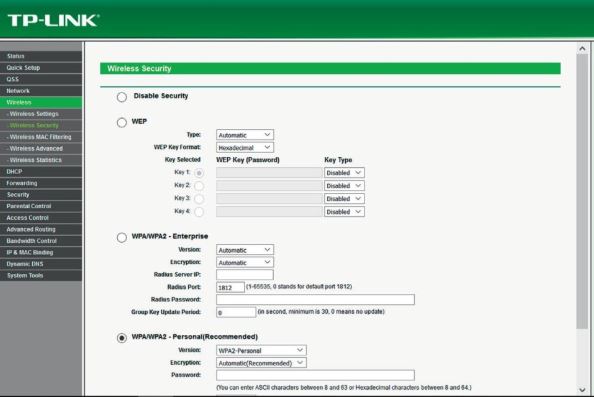Viewport: 594px width, 397px height.
Task: Open the Network menu
Action: tap(41, 91)
